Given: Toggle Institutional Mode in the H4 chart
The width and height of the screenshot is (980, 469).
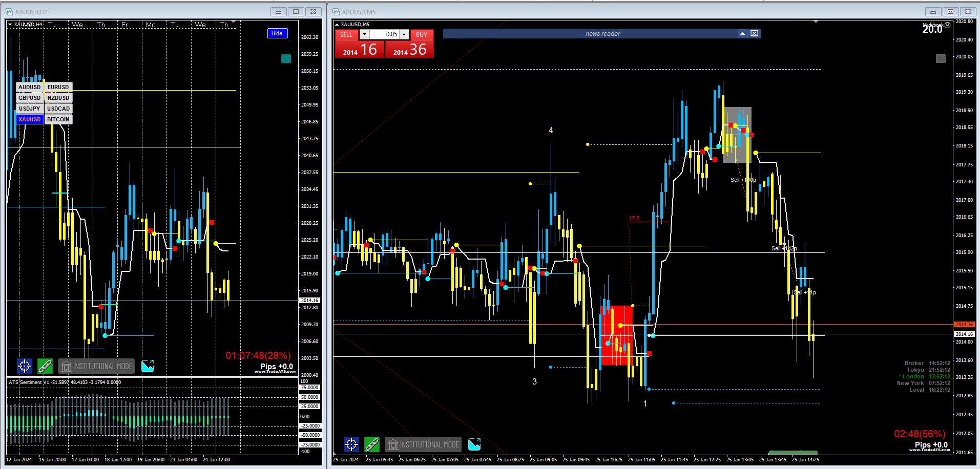Looking at the screenshot, I should (x=96, y=366).
